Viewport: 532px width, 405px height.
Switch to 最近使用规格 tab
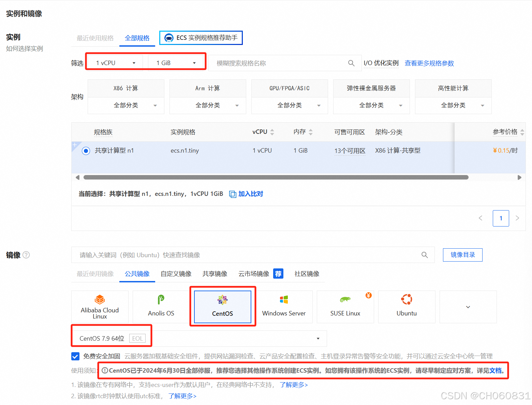[95, 38]
